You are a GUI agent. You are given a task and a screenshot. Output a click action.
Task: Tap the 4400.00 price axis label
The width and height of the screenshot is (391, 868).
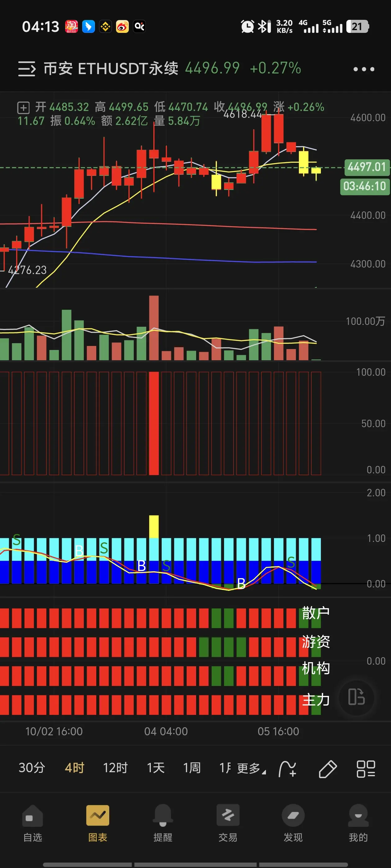368,215
